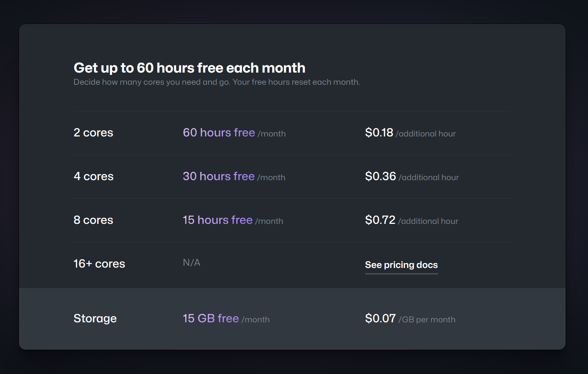Click the "Decide how many cores" subtitle text

[x=216, y=82]
